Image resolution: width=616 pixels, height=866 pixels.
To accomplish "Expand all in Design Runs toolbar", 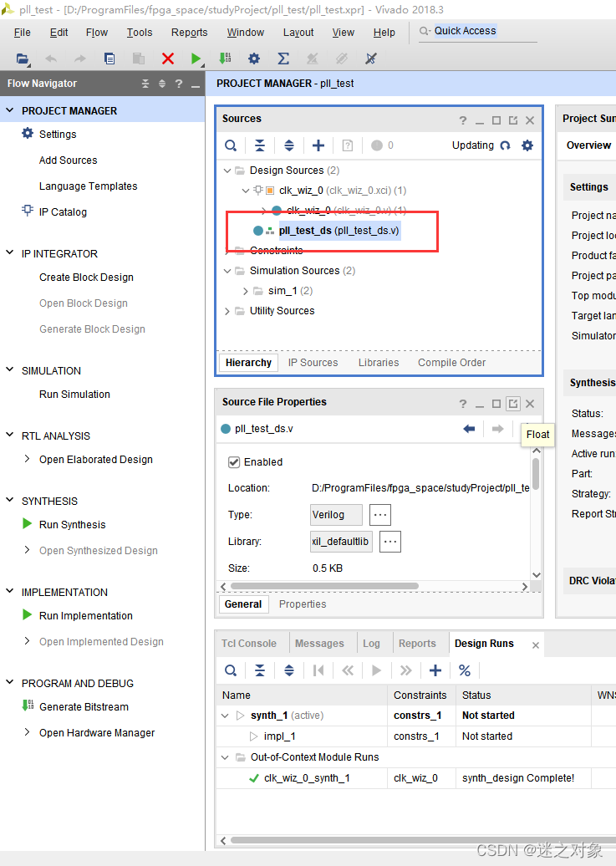I will tap(289, 670).
